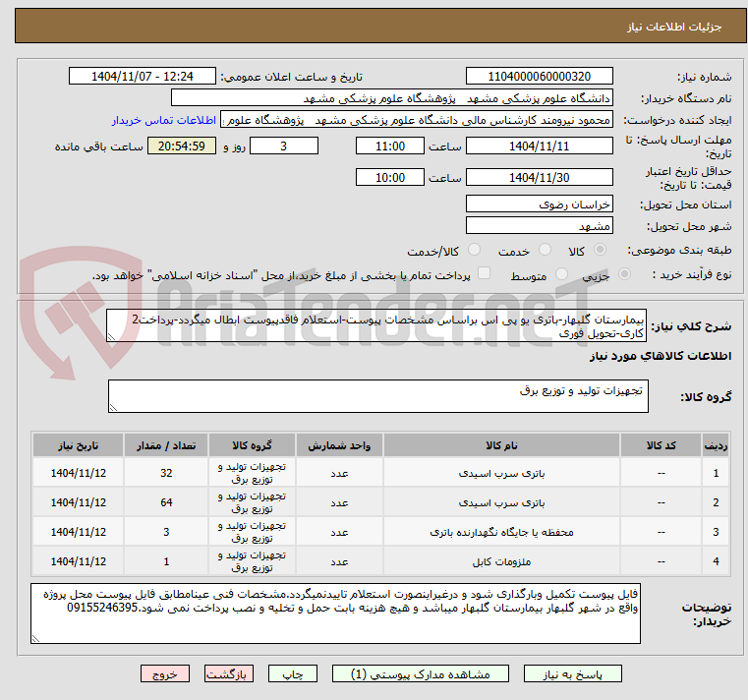The height and width of the screenshot is (700, 748).
Task: Click the گروه کالا text area
Action: [x=378, y=396]
